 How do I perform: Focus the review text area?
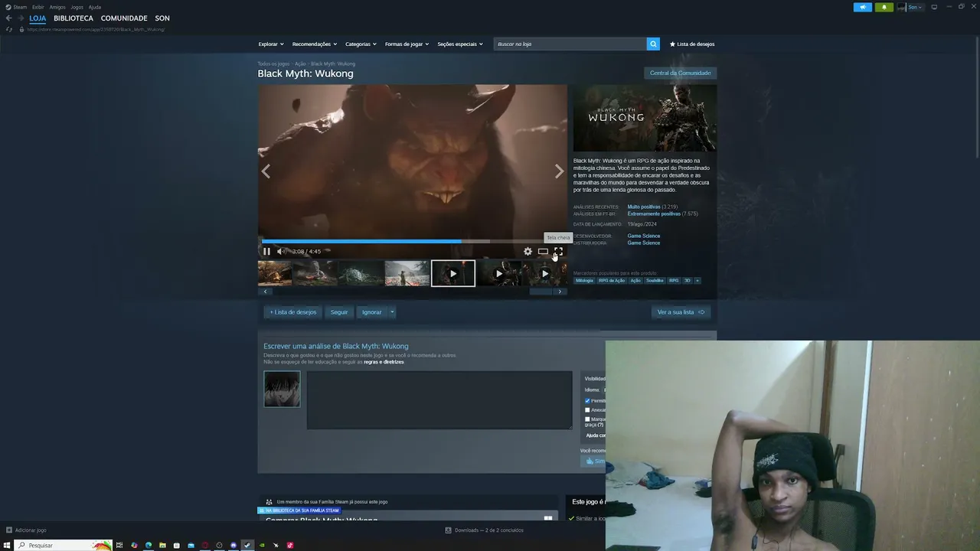pyautogui.click(x=439, y=400)
